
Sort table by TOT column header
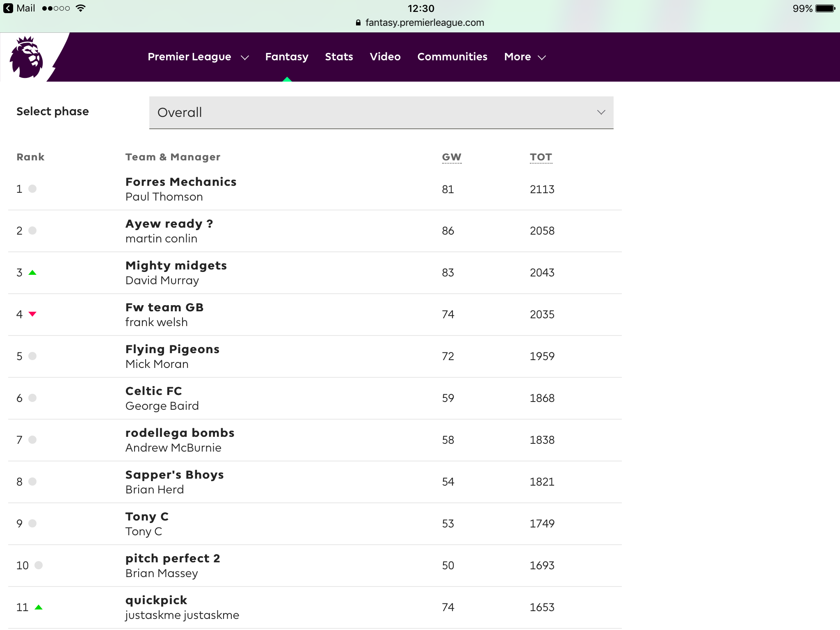[x=541, y=157]
